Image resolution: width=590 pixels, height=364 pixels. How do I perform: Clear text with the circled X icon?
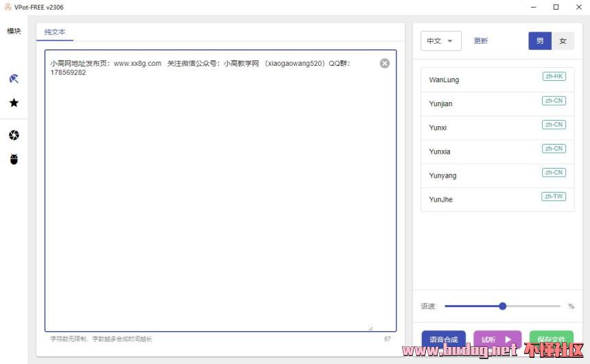coord(385,63)
